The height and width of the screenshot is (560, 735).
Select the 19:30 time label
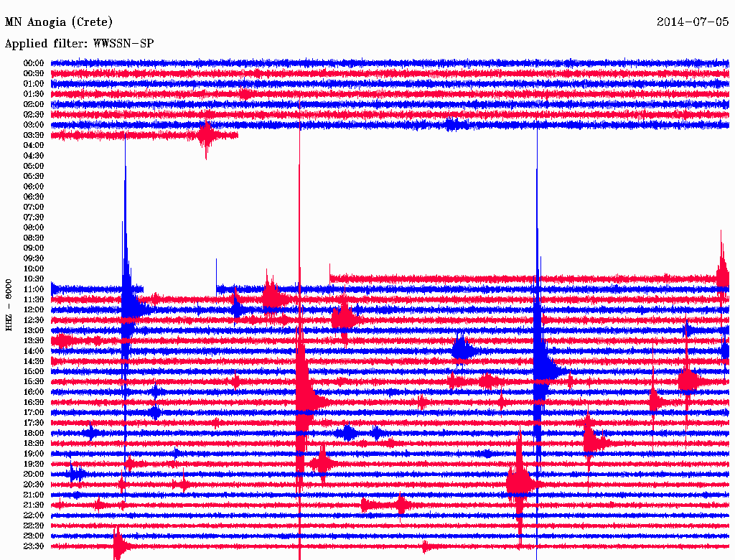tap(33, 464)
